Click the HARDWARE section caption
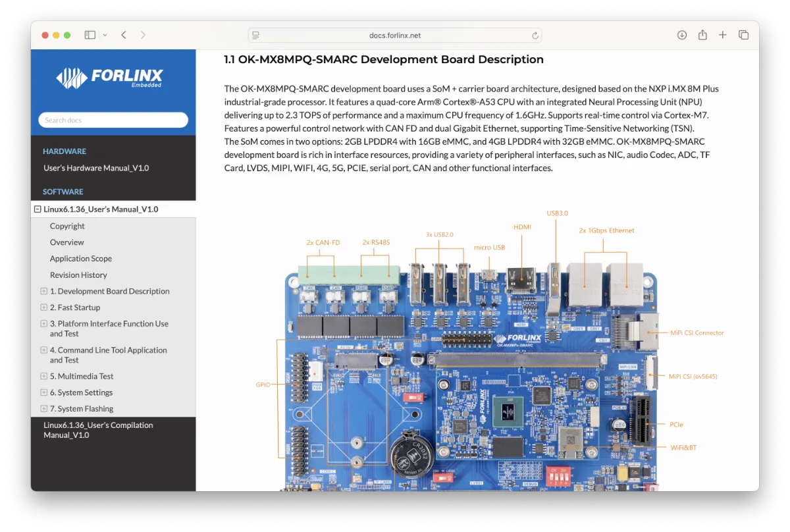Viewport: 790px width, 532px height. pyautogui.click(x=65, y=151)
